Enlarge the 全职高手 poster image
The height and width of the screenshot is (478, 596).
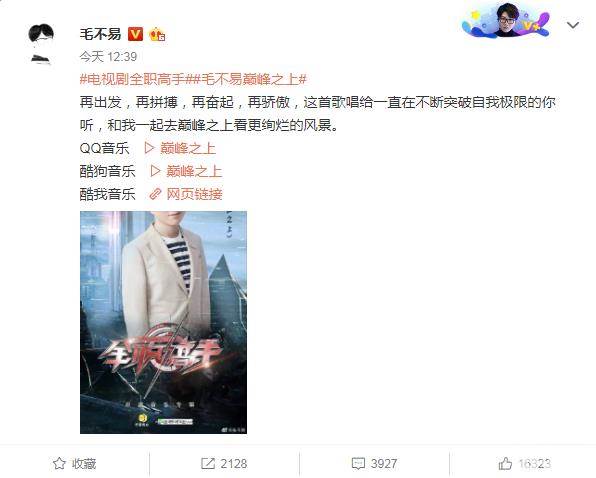[163, 322]
